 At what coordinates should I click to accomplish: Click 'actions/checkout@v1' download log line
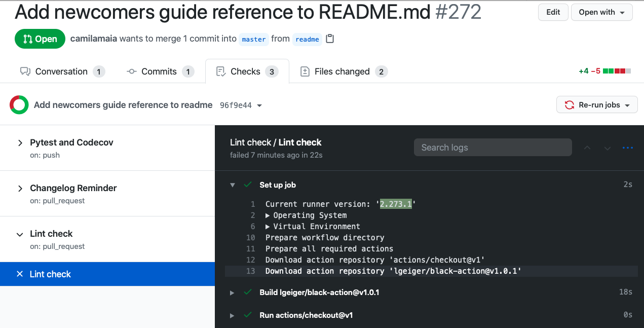tap(375, 260)
